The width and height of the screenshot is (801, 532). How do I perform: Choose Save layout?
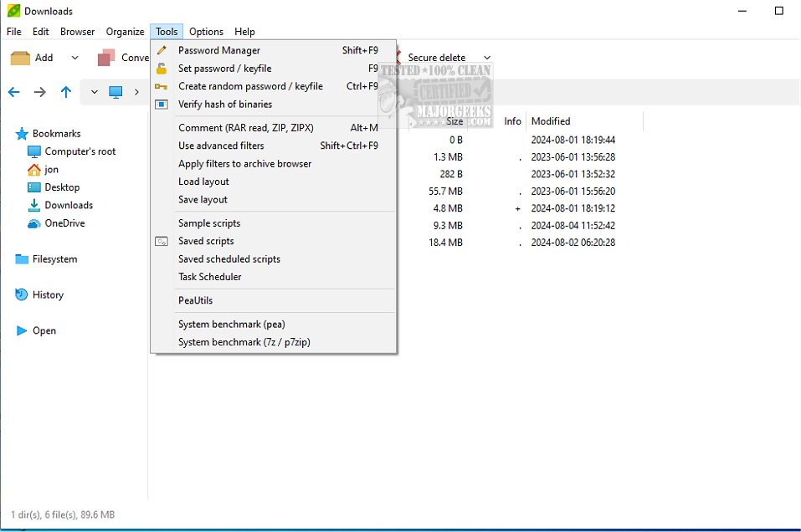tap(274, 200)
